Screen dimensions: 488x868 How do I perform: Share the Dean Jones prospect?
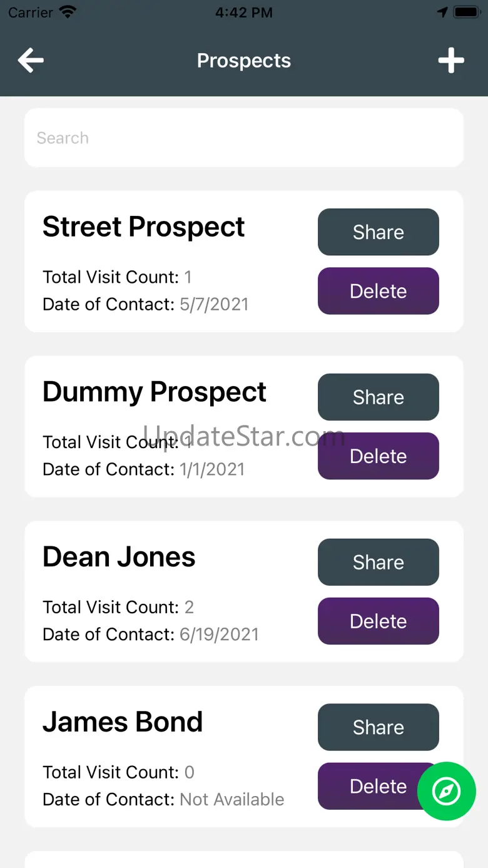(378, 563)
